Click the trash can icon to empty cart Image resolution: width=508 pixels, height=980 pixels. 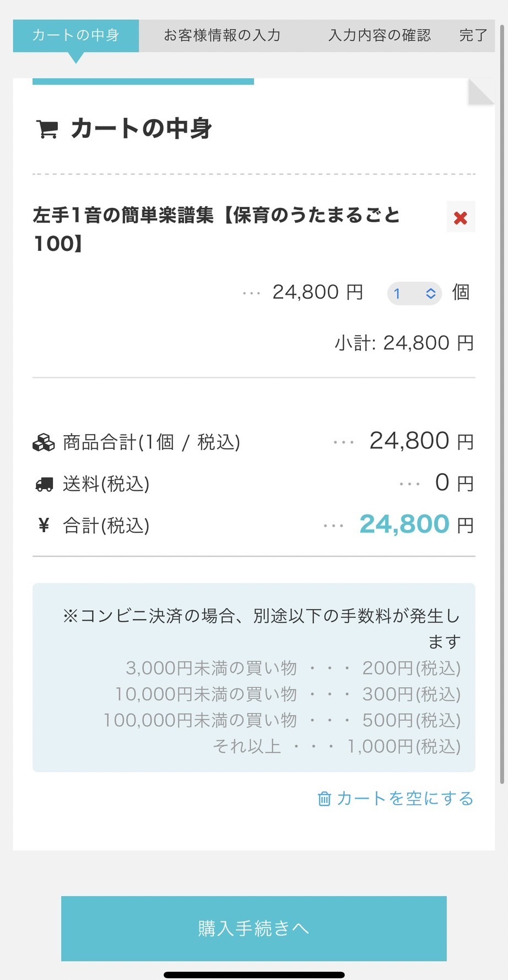325,799
